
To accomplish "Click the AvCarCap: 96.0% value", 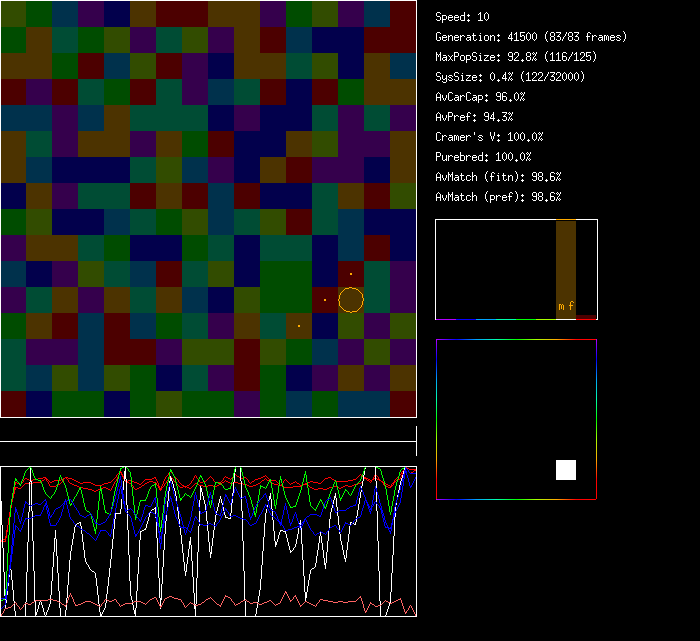I will (480, 97).
